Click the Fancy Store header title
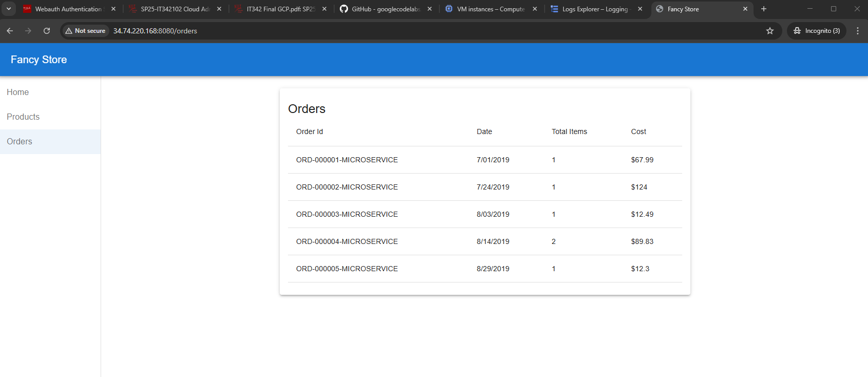 coord(39,60)
